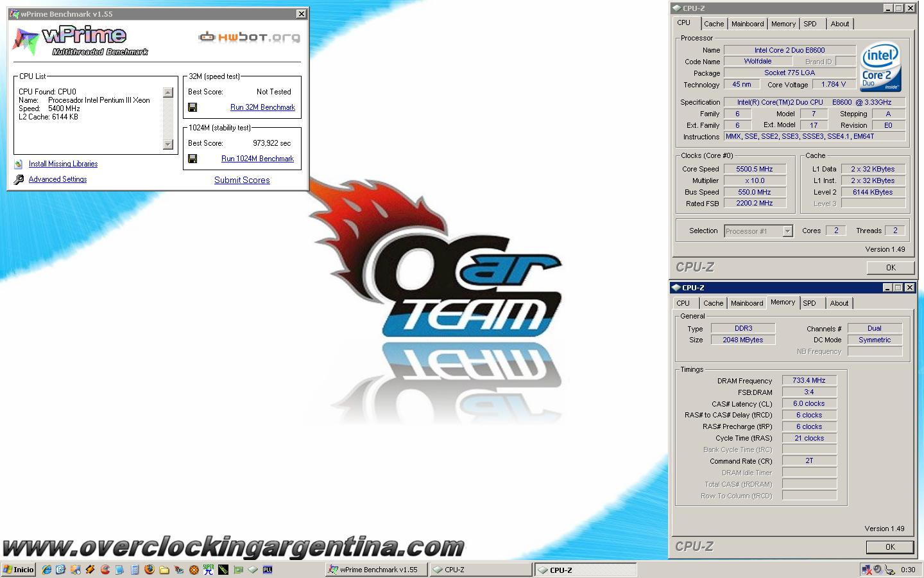This screenshot has height=578, width=924.
Task: Click the system clock showing 0:30
Action: pyautogui.click(x=908, y=570)
